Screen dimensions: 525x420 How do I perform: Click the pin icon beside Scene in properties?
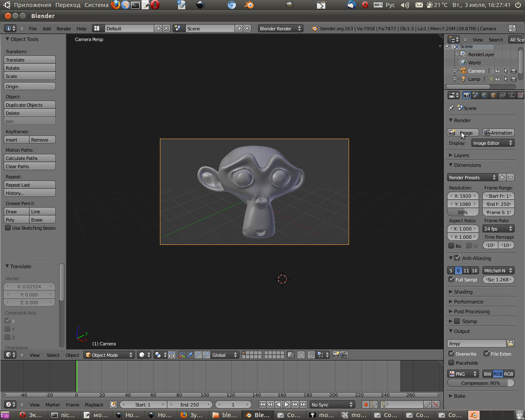click(451, 108)
